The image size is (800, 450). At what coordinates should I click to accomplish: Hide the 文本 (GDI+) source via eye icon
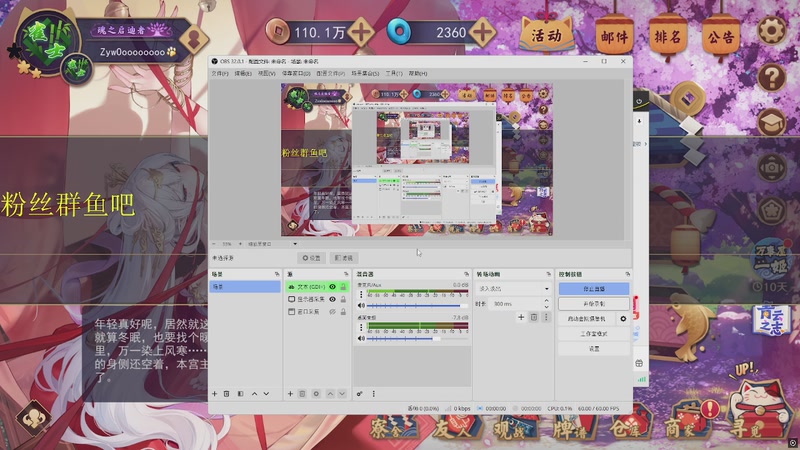333,287
